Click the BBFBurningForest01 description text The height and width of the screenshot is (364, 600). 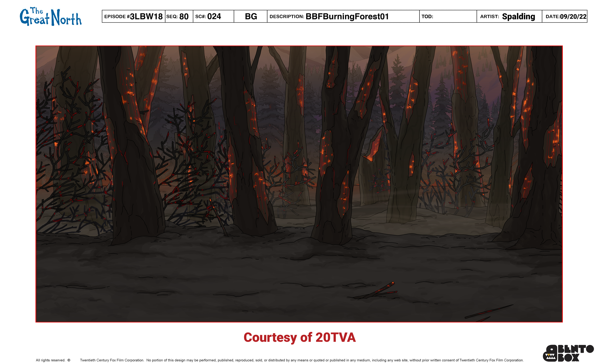347,17
